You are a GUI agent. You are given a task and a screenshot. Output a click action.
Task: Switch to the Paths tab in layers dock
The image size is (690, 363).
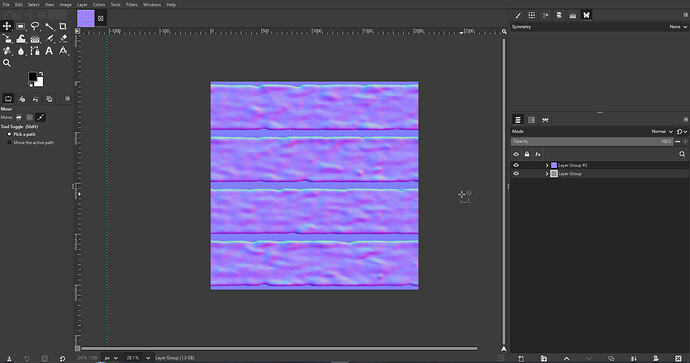click(x=545, y=120)
